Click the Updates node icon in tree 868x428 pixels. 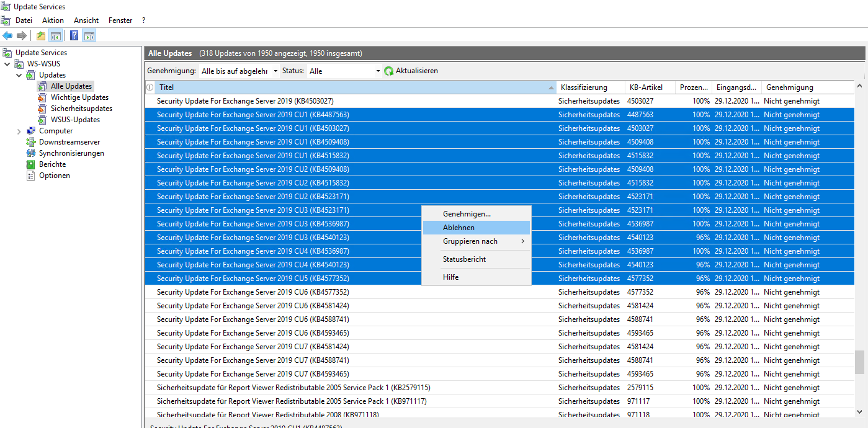click(31, 75)
